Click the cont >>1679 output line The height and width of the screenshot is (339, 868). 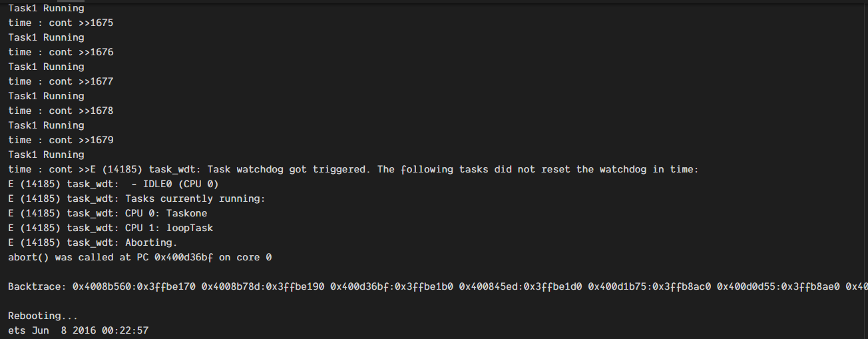click(61, 140)
